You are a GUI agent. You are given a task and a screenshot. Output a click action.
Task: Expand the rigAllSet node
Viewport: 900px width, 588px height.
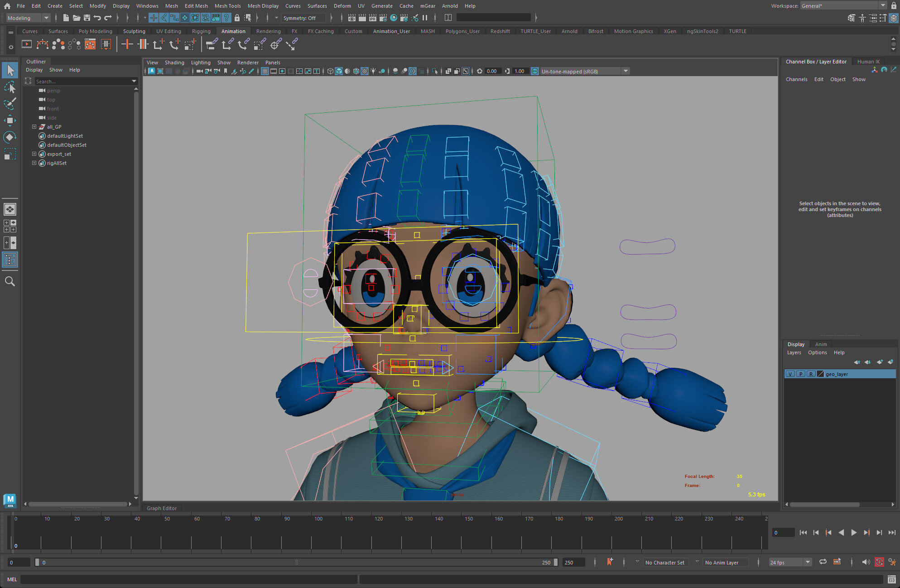coord(34,163)
